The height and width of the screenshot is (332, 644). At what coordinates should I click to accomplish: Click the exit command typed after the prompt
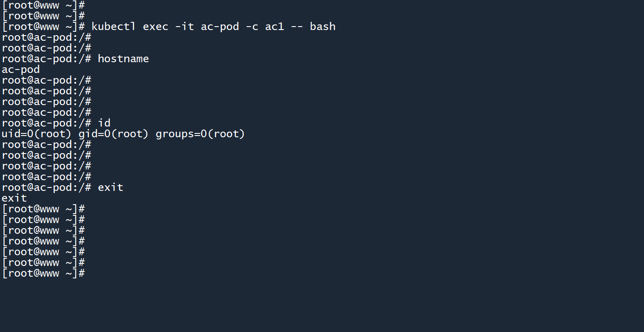click(111, 187)
